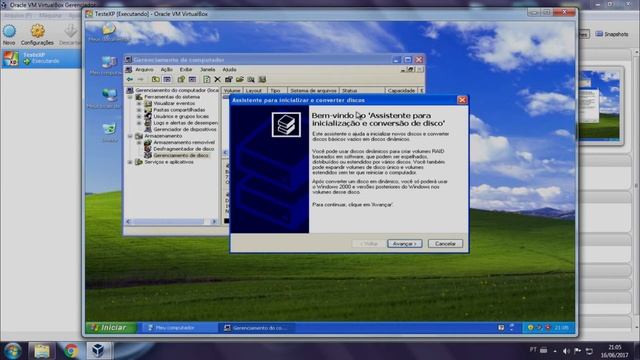Viewport: 640px width, 360px height.
Task: Open File Explorer from Windows 7 taskbar
Action: pos(42,351)
